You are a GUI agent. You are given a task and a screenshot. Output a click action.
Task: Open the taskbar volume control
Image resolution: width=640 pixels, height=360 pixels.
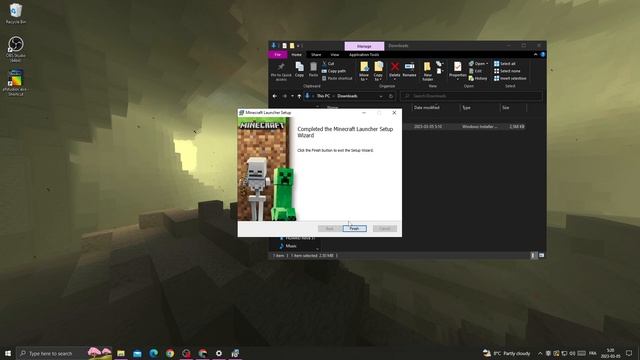point(572,353)
